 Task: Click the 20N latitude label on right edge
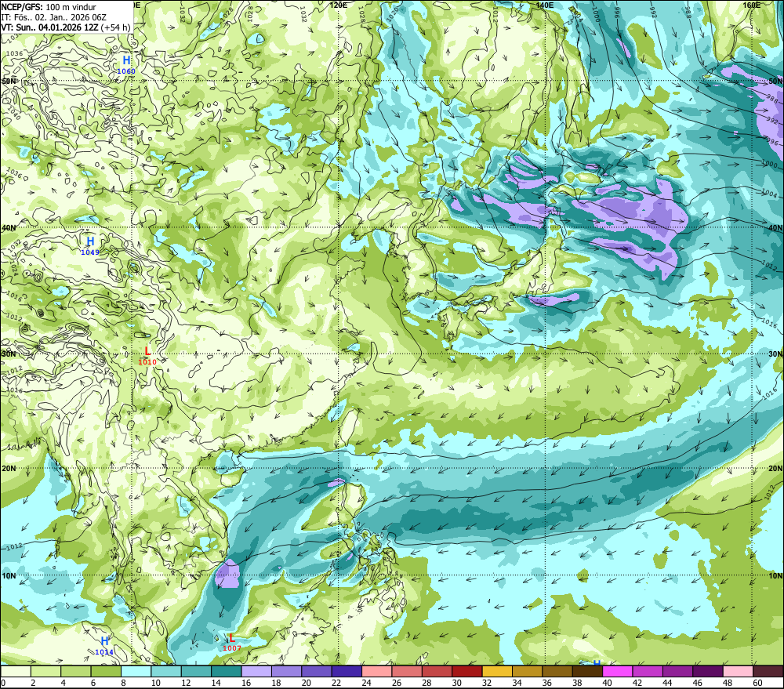click(x=775, y=469)
